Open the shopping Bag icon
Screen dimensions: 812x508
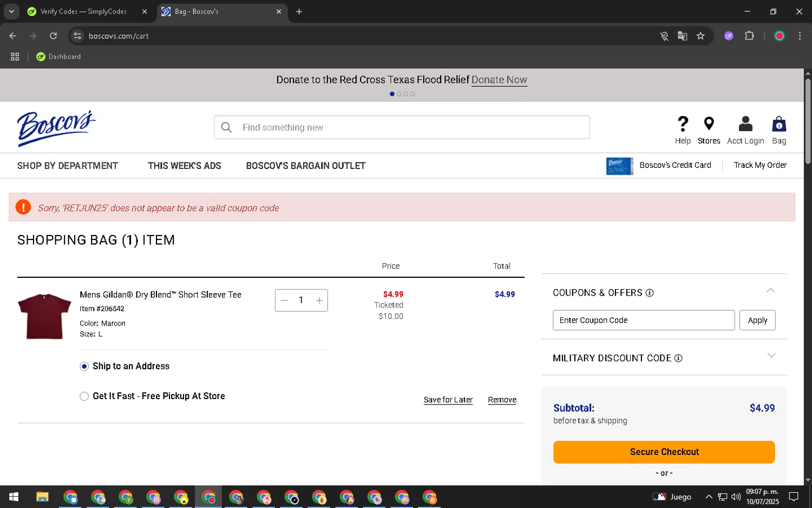779,124
